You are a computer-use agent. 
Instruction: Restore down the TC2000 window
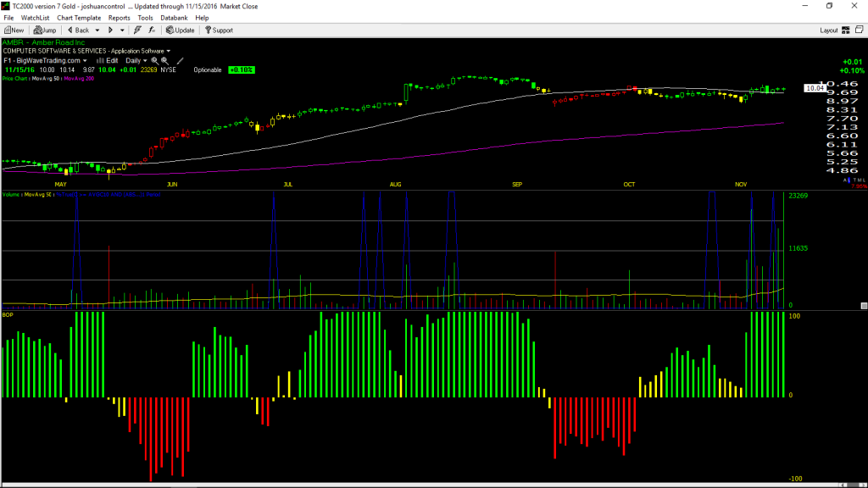829,6
